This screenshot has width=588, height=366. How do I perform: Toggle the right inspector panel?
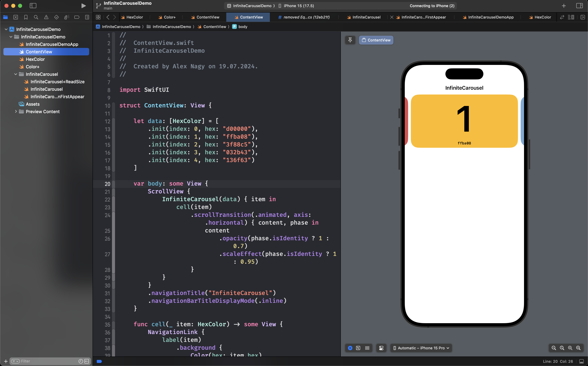(579, 6)
